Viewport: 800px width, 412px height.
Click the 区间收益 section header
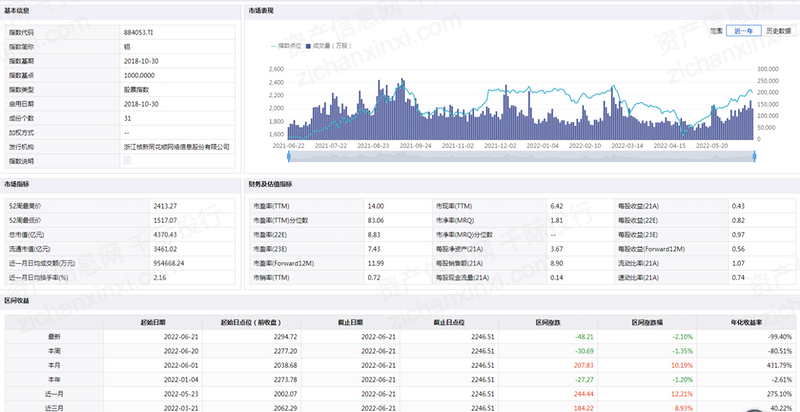click(x=17, y=300)
